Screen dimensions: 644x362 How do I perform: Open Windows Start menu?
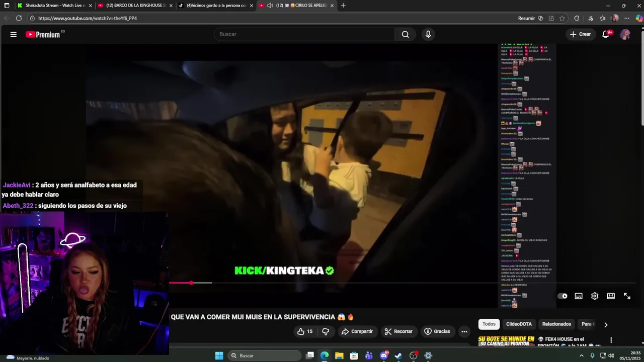coord(219,355)
